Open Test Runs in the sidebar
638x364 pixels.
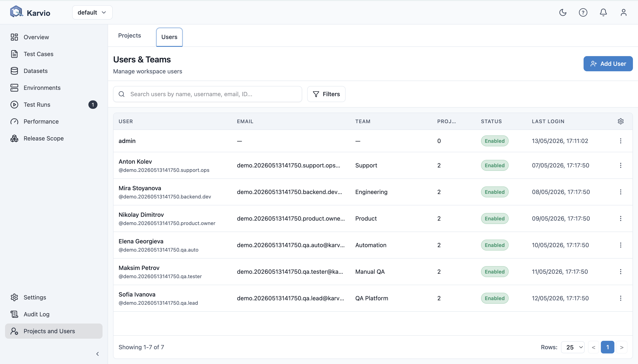[54, 105]
